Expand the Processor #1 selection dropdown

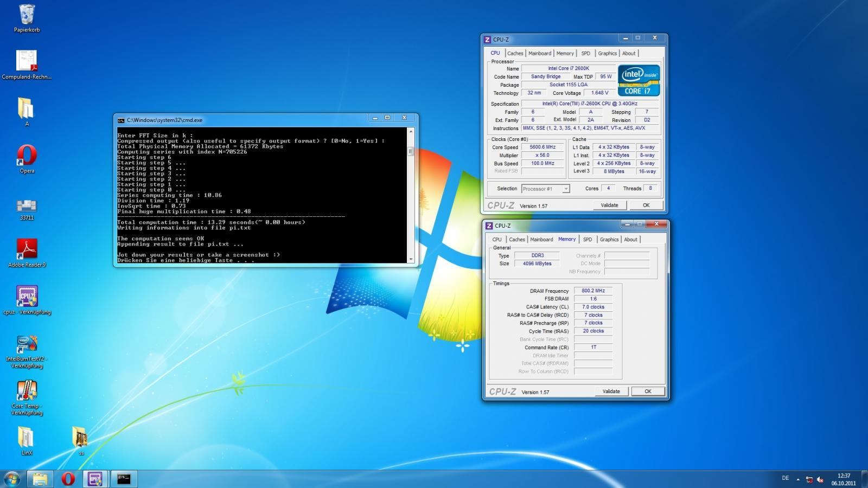click(545, 189)
